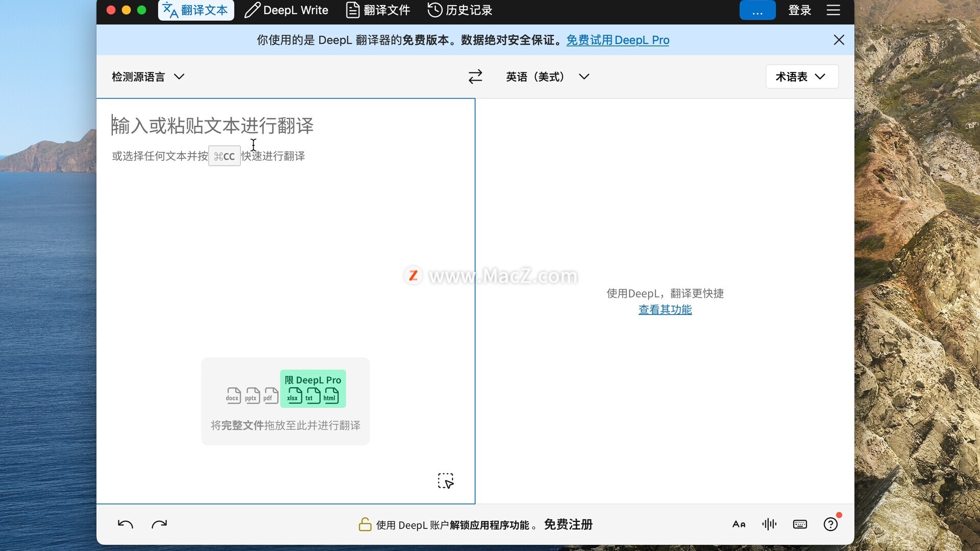Open the help question mark icon
Screen dimensions: 980x551
[830, 524]
